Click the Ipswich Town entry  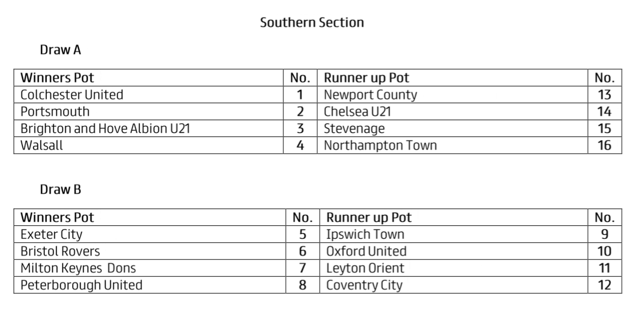(365, 234)
